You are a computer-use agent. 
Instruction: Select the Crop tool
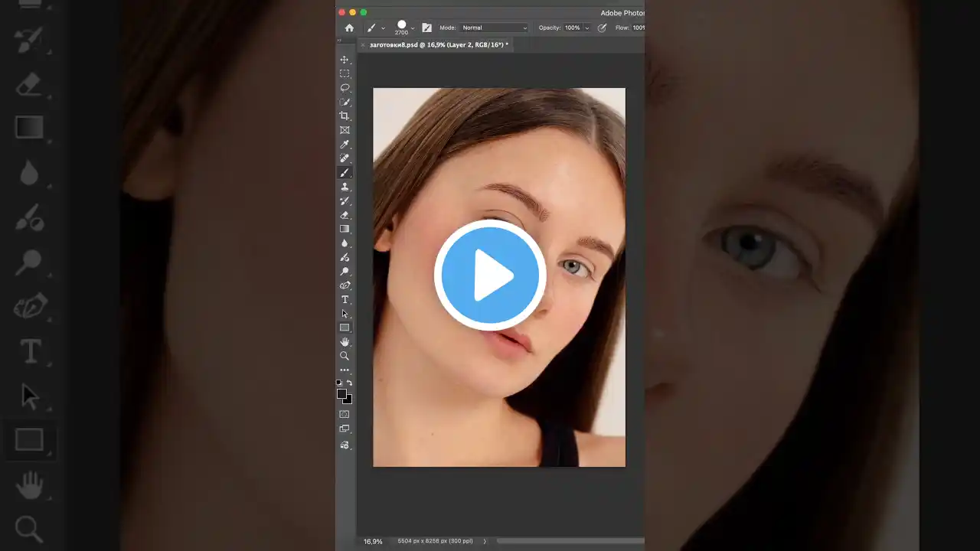tap(344, 116)
